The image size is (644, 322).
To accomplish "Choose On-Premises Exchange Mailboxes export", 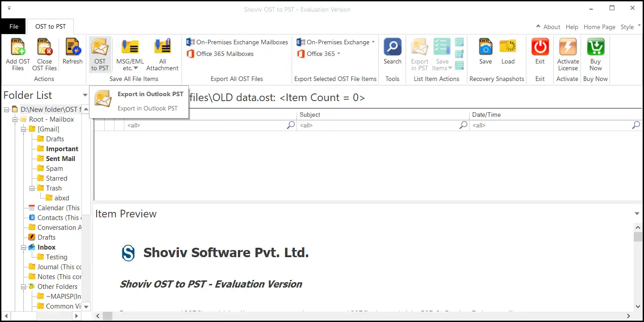I will pos(237,42).
